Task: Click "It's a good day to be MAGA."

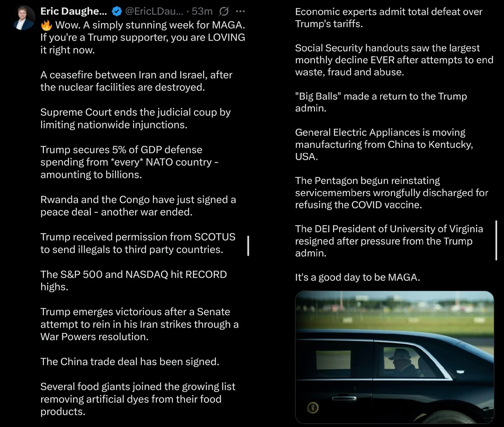Action: pos(357,277)
